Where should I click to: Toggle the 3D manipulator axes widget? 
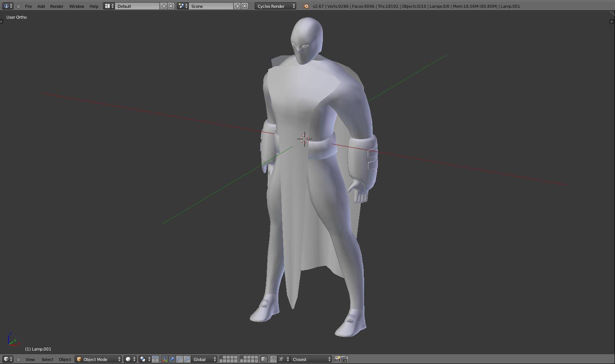coord(164,359)
